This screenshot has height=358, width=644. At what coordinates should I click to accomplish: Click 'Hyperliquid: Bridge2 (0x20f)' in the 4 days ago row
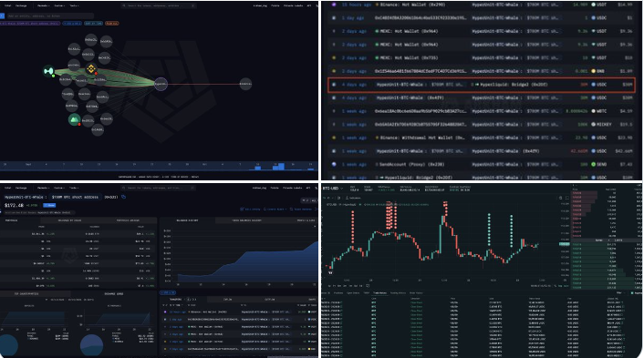(512, 85)
